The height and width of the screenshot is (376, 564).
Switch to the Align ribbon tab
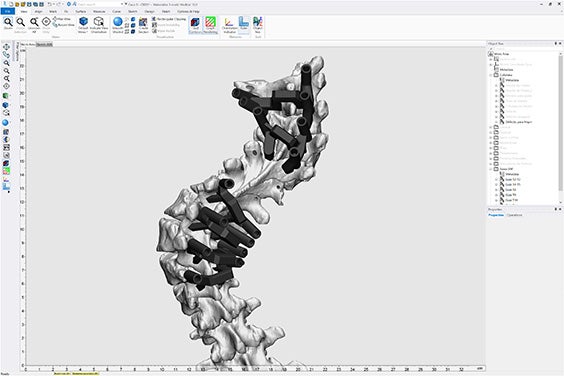point(38,12)
